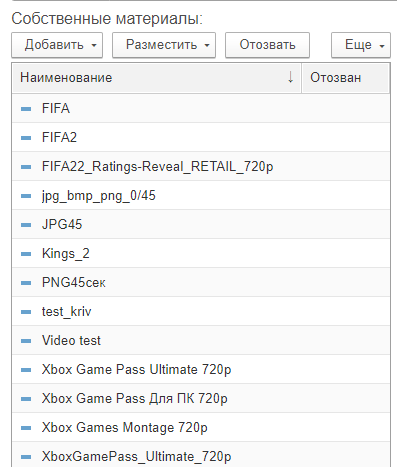This screenshot has height=467, width=397.
Task: Click the blue icon beside FIFA
Action: (26, 109)
